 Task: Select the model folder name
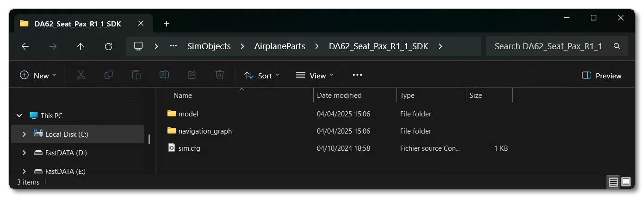188,114
